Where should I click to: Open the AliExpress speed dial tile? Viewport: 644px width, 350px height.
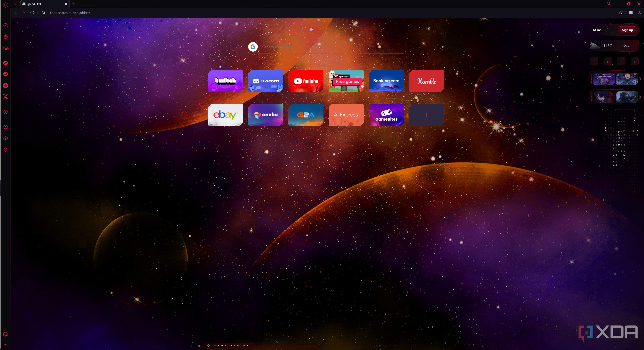point(346,115)
